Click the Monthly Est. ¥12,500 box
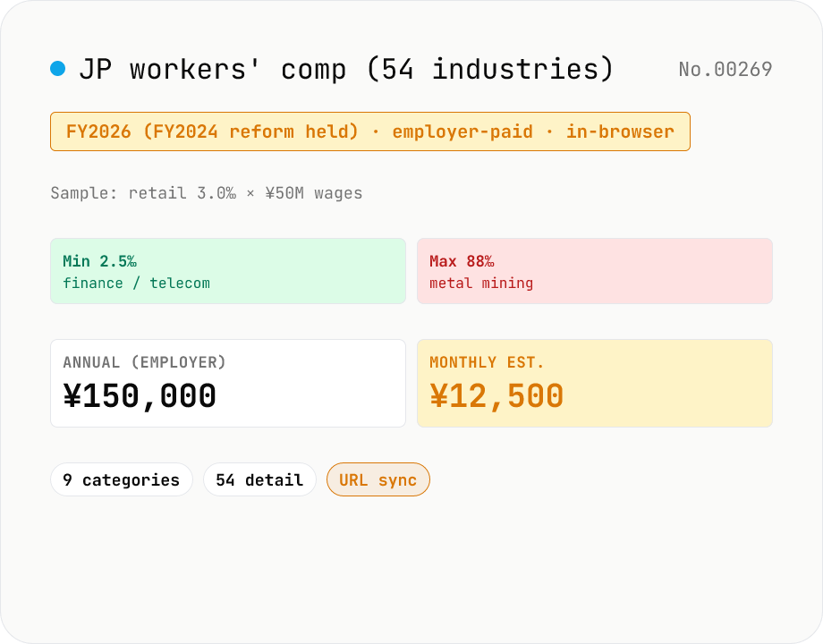This screenshot has width=823, height=644. (595, 383)
